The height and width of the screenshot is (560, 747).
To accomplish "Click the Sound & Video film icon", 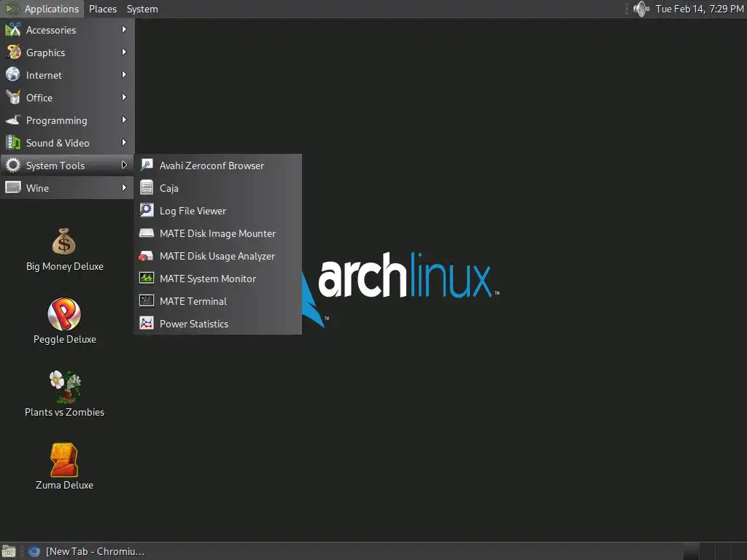I will (13, 143).
